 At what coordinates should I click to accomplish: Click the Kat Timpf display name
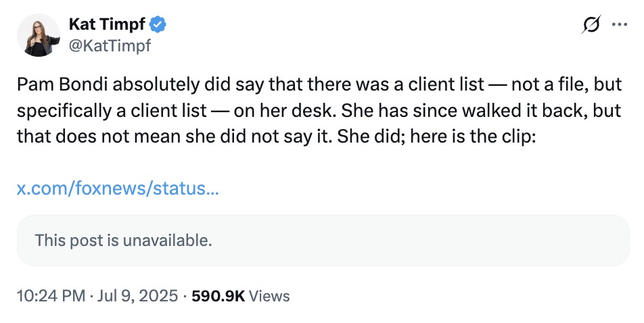pyautogui.click(x=107, y=26)
